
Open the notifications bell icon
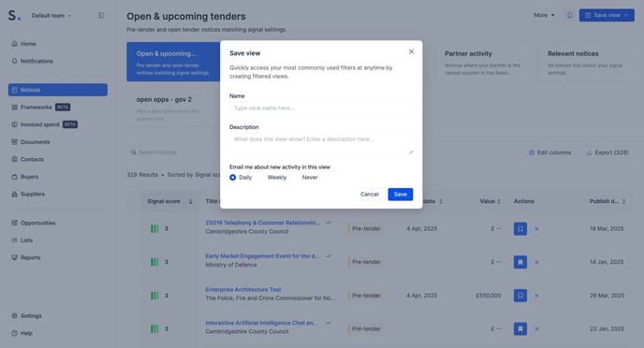[569, 15]
